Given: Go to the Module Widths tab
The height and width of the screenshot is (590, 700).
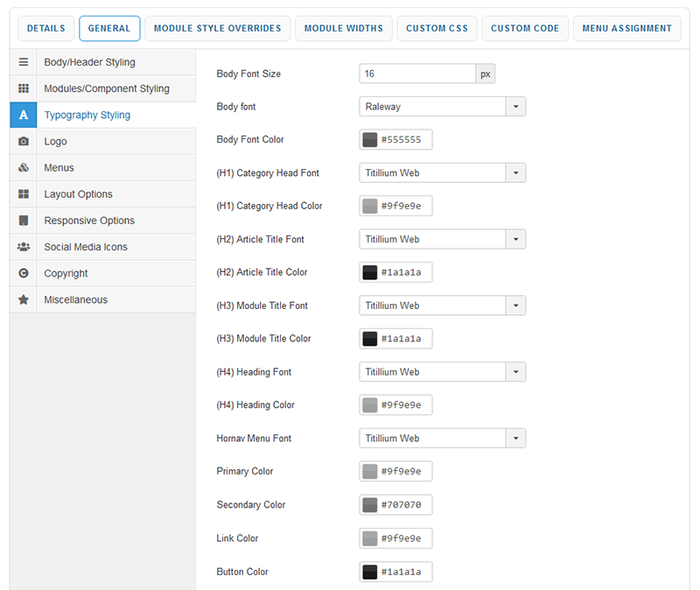Looking at the screenshot, I should tap(343, 29).
